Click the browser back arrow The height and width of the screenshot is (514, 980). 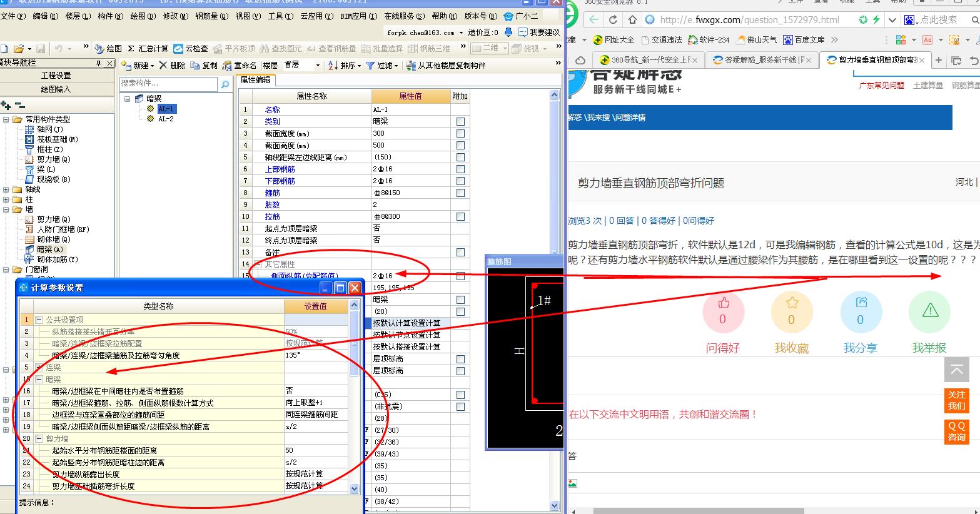coord(593,20)
